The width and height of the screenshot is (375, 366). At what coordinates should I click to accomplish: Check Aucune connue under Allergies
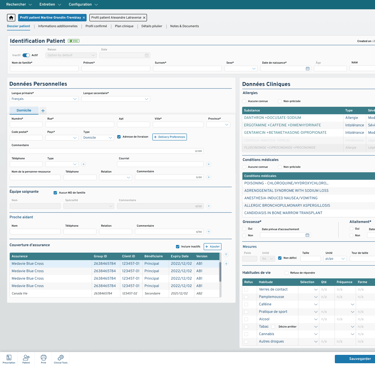click(x=245, y=101)
